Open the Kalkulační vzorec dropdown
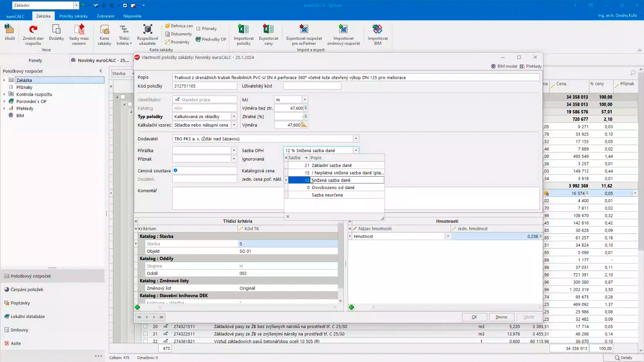The width and height of the screenshot is (644, 362). (234, 125)
